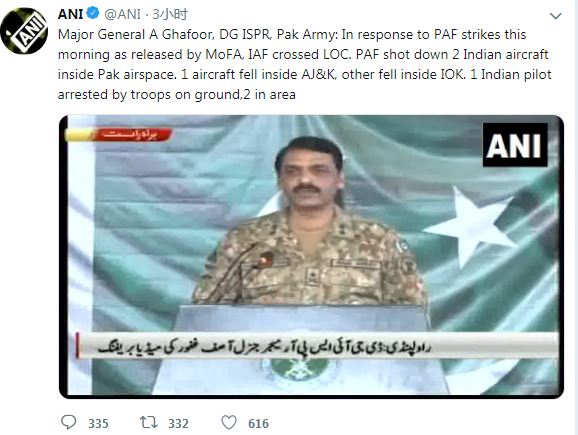578x435 pixels.
Task: Click the tweet text about PAF strikes
Action: (304, 65)
